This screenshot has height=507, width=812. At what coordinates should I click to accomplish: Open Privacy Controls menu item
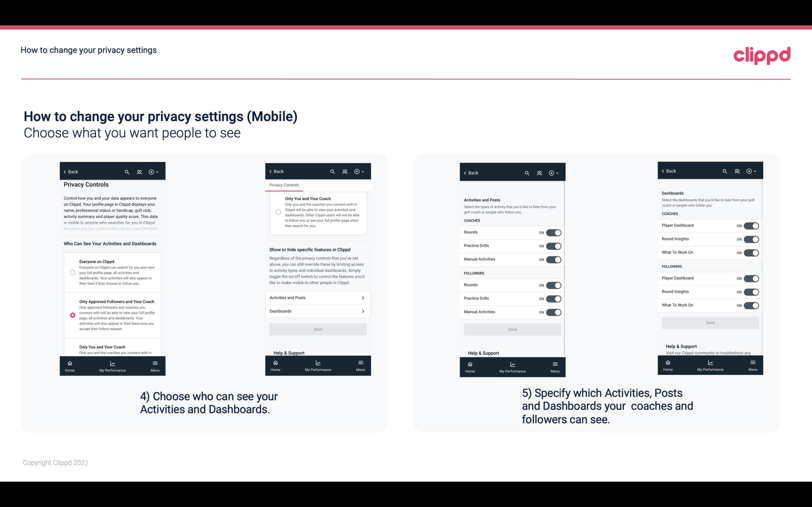coord(284,185)
